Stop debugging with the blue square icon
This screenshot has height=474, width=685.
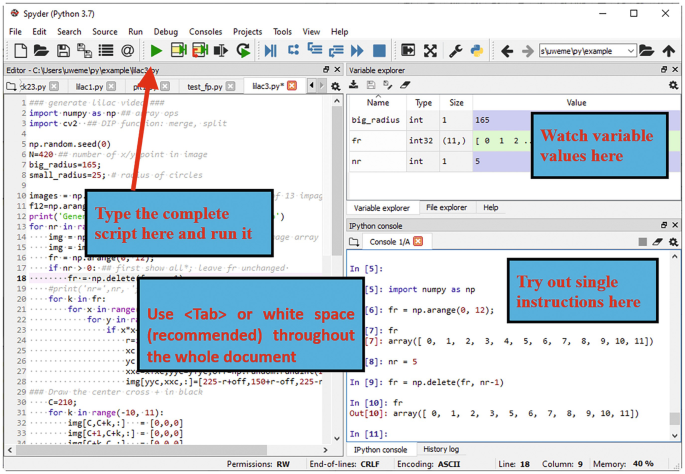(x=379, y=50)
